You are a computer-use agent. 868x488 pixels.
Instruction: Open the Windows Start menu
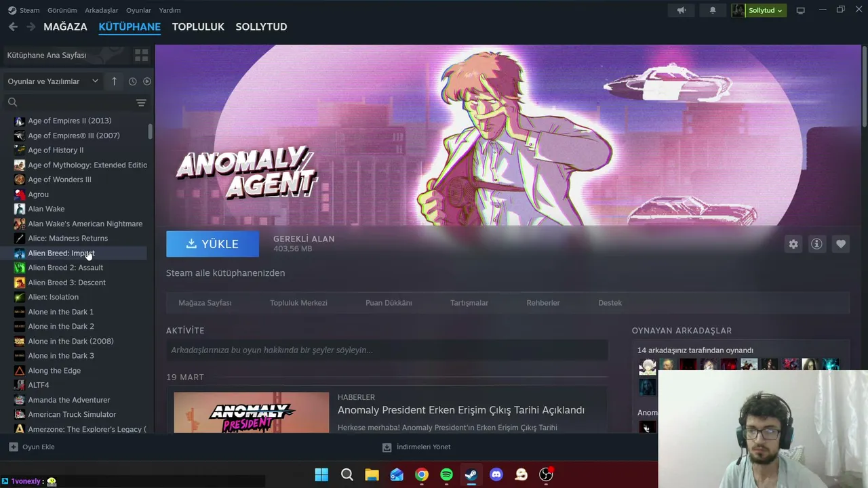[321, 474]
